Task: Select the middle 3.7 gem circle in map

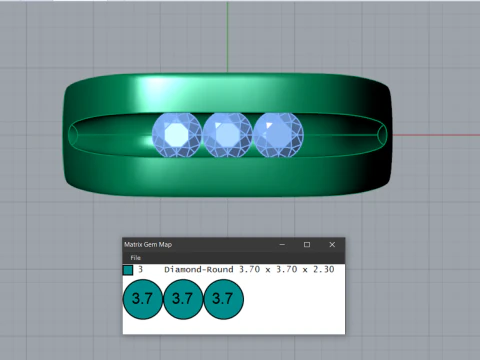Action: [x=183, y=299]
